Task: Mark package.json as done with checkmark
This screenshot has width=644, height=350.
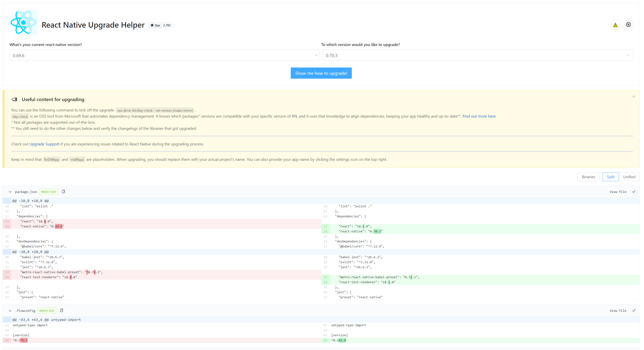Action: point(634,192)
